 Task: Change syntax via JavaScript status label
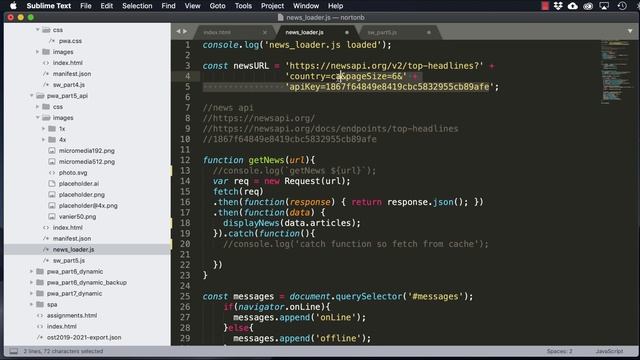click(609, 351)
